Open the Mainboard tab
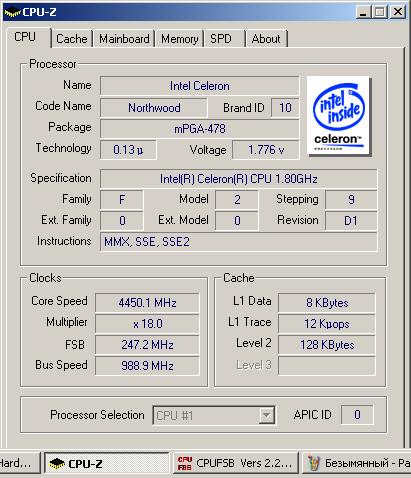The image size is (411, 478). click(124, 39)
